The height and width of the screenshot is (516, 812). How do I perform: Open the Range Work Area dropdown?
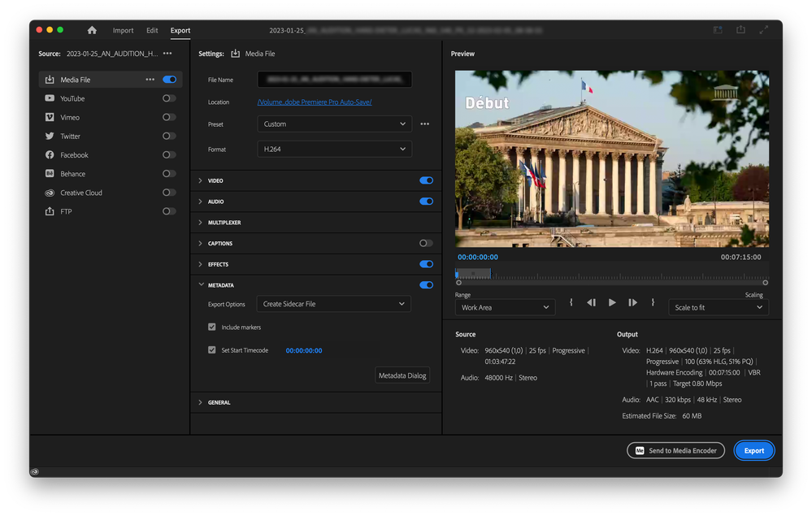[x=504, y=308]
